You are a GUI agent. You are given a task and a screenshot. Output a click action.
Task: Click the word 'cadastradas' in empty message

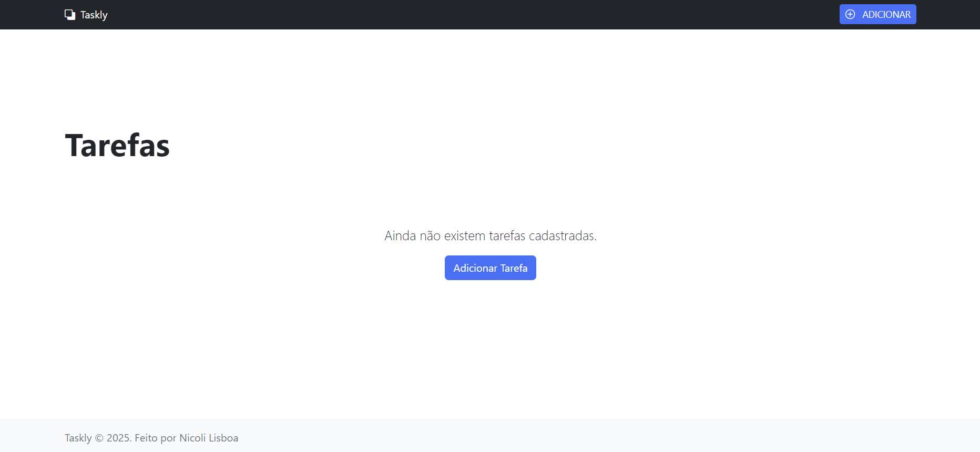coord(562,236)
